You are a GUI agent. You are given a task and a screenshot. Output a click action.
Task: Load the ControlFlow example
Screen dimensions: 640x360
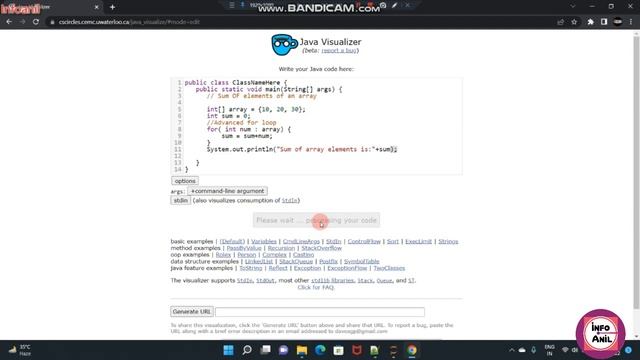pyautogui.click(x=364, y=242)
